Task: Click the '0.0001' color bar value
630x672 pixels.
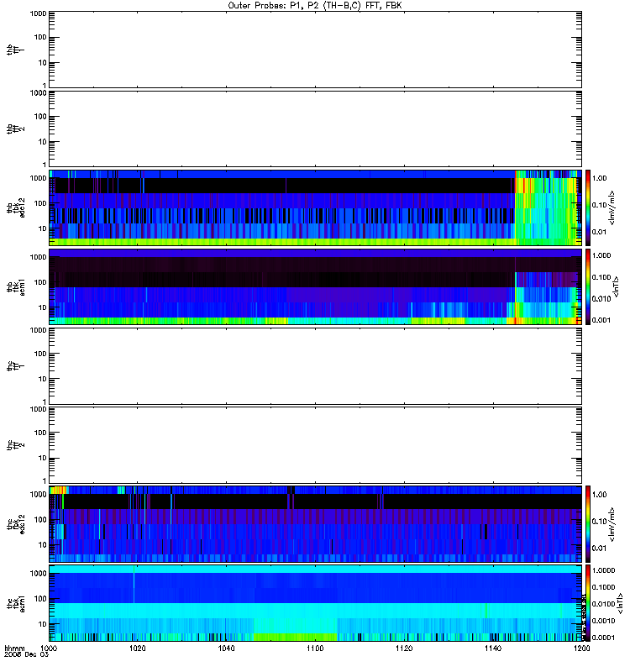Action: coord(603,638)
